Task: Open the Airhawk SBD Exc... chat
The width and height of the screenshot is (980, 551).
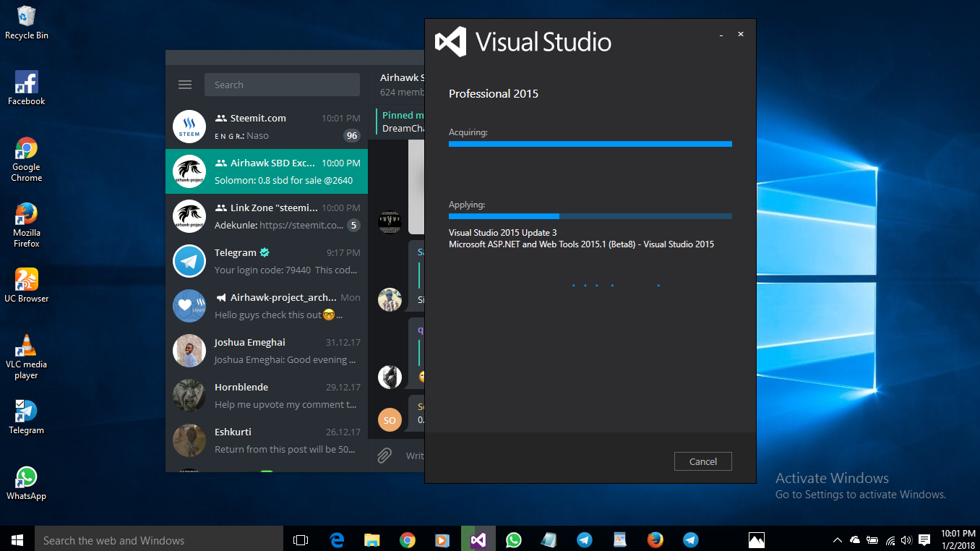Action: tap(267, 171)
